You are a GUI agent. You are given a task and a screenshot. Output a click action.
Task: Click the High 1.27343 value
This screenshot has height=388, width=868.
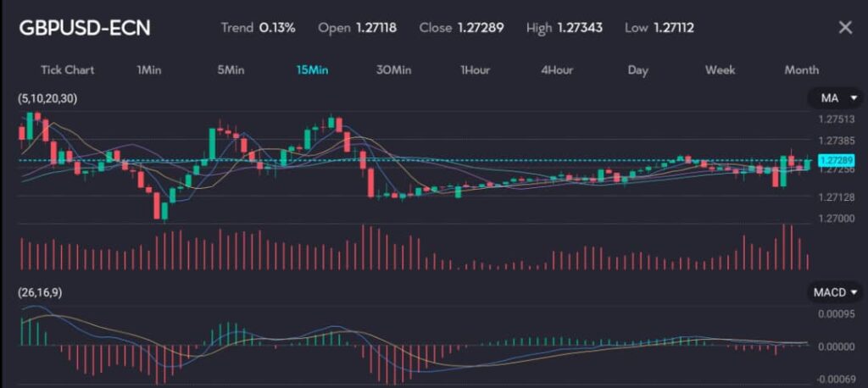point(580,27)
